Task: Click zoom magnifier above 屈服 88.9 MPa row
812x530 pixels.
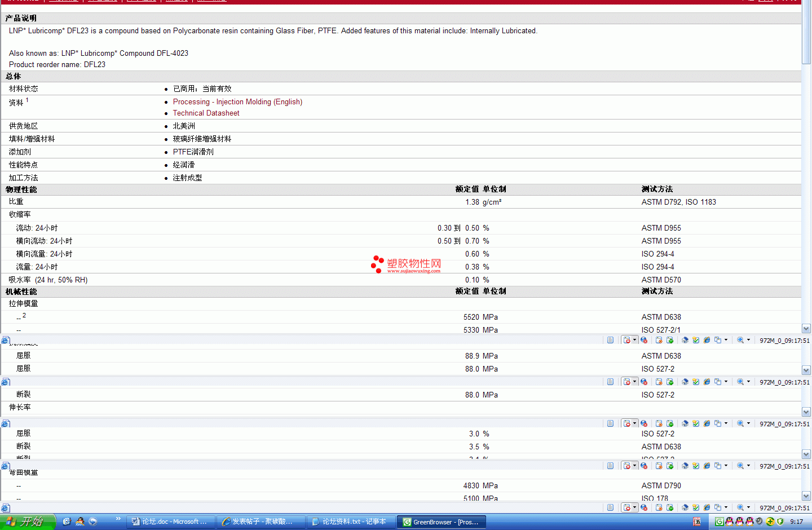Action: (740, 340)
